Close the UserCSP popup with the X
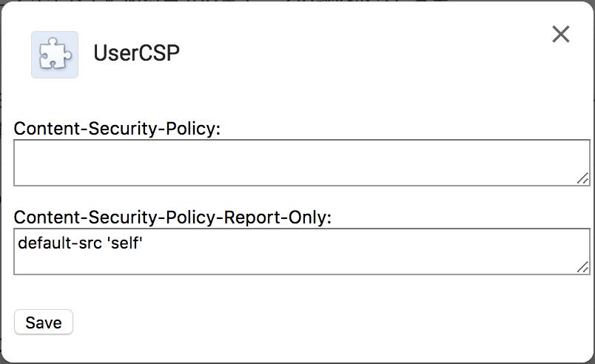Image resolution: width=595 pixels, height=364 pixels. pos(561,34)
